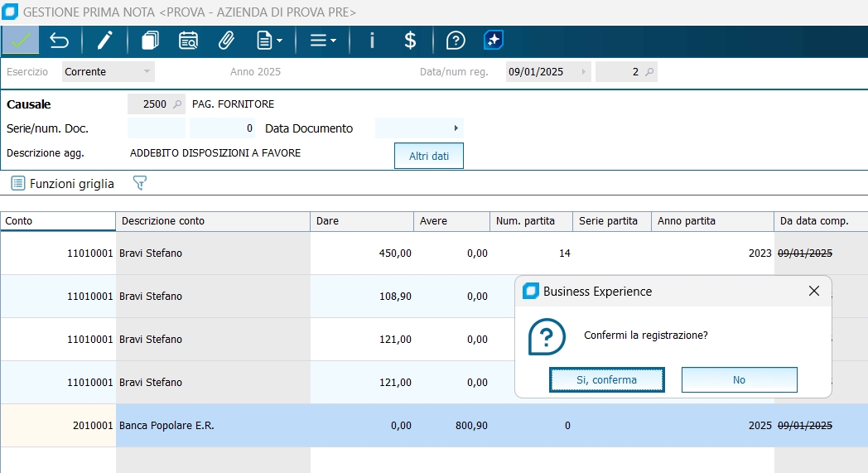Click the paperclip attachments icon
The image size is (868, 473).
pyautogui.click(x=226, y=41)
